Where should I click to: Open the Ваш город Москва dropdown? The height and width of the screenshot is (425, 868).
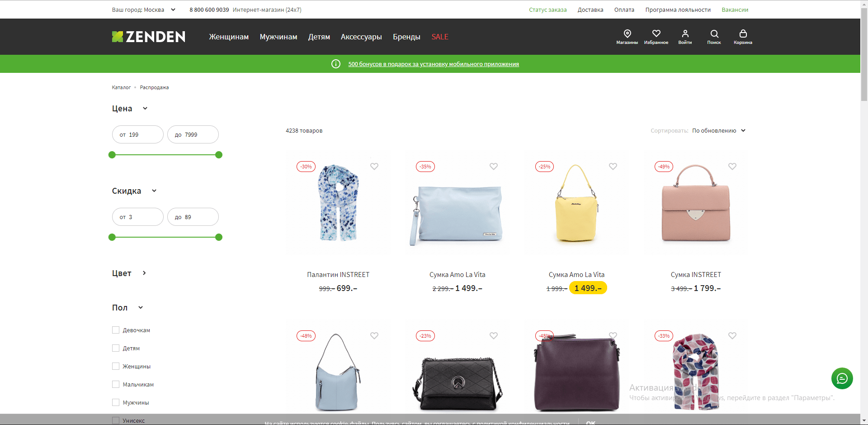click(144, 10)
